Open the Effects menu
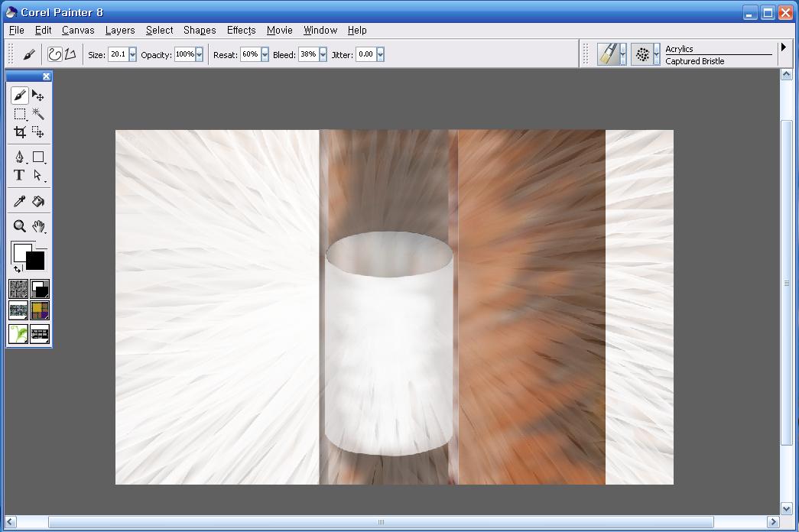Viewport: 799px width, 532px height. click(241, 31)
